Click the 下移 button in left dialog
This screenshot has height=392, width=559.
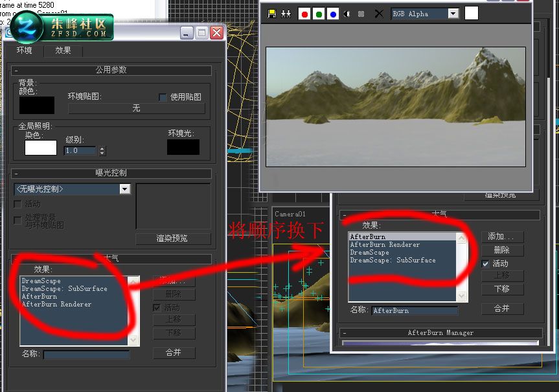coord(174,334)
